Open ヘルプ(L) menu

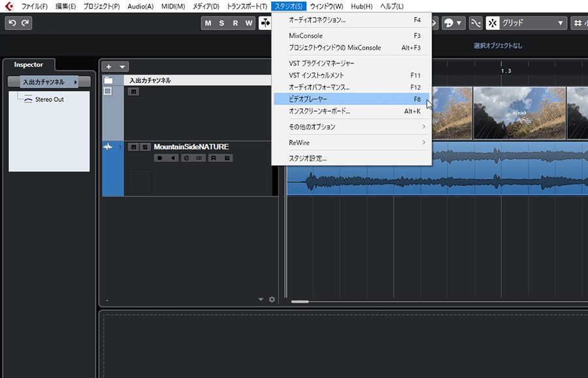391,7
